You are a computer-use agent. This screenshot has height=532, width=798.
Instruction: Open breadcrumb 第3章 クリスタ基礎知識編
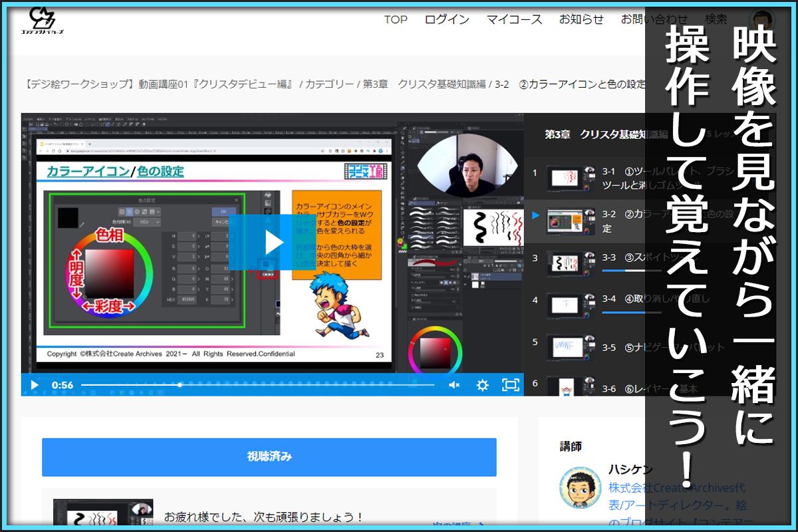click(423, 84)
